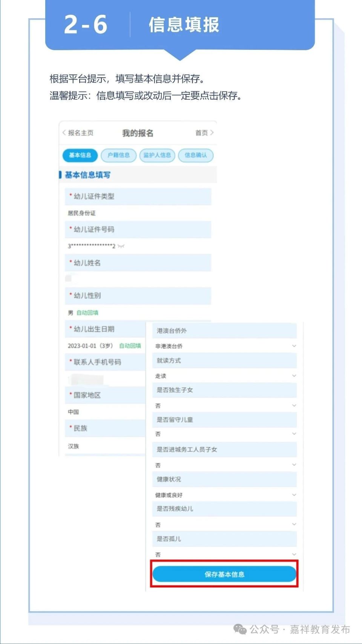Click the 2023-01-01 birth date value
This screenshot has width=362, height=644.
(90, 346)
